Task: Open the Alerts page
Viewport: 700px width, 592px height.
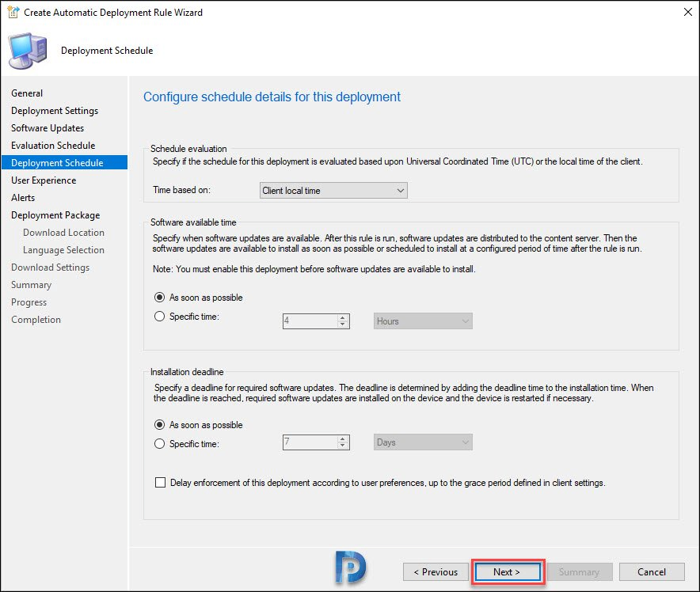Action: (x=23, y=198)
